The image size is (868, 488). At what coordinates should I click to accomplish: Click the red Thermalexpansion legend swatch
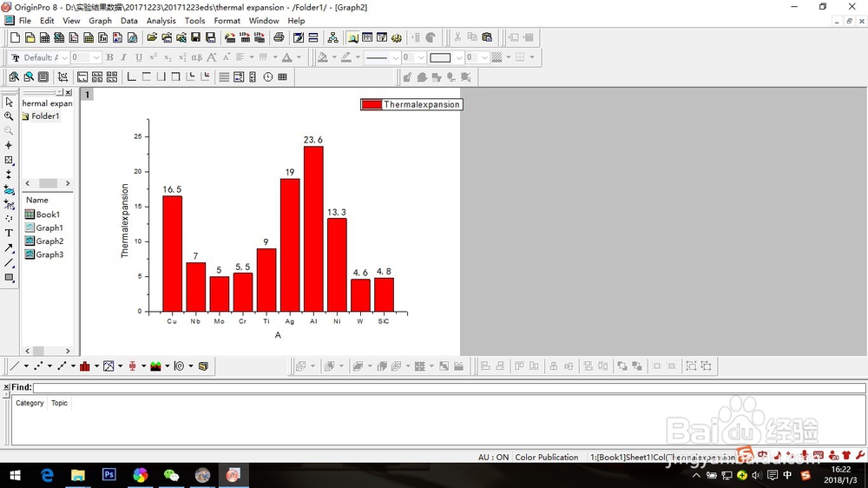tap(372, 104)
